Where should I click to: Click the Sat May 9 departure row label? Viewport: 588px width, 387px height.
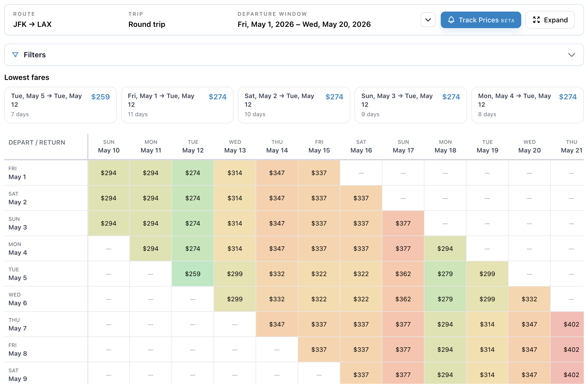[46, 373]
